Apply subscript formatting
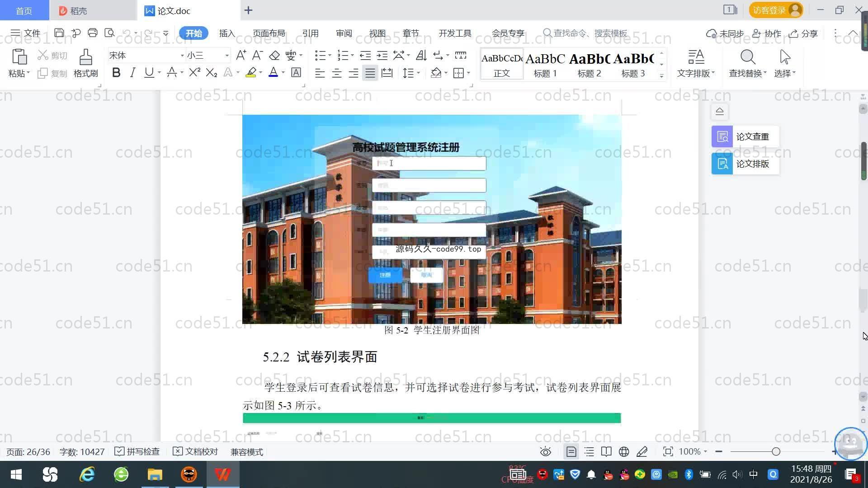This screenshot has height=488, width=868. coord(212,72)
